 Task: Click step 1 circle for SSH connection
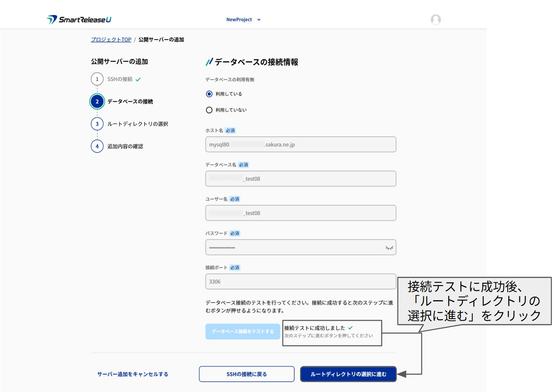coord(97,79)
